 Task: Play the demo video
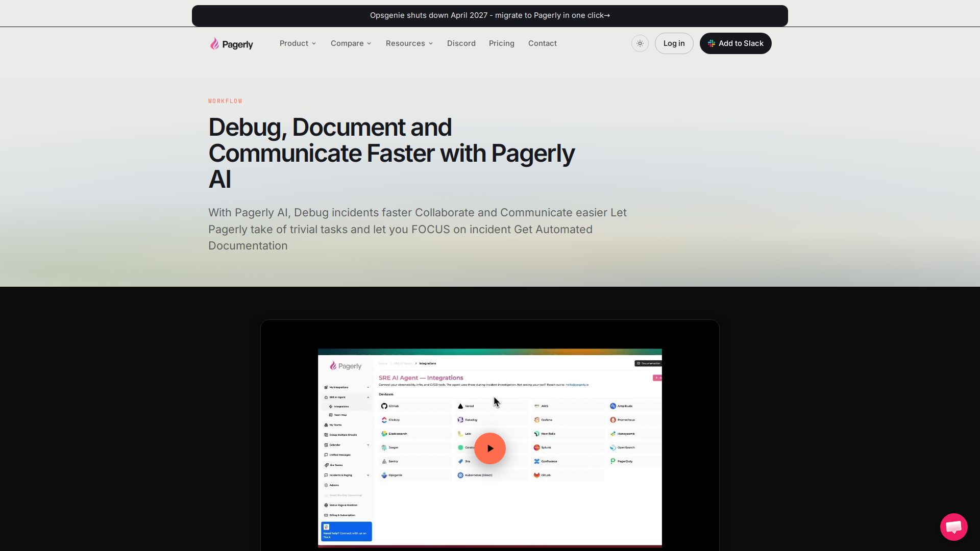489,448
